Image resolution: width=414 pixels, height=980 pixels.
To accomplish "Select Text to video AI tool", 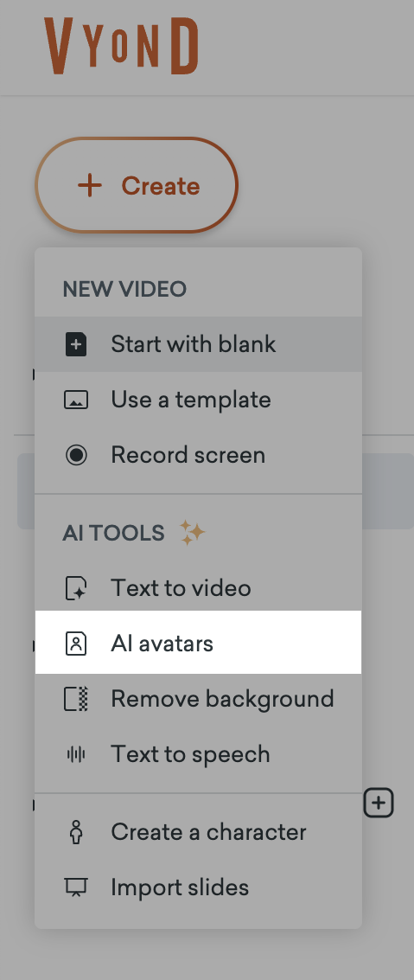I will (199, 588).
